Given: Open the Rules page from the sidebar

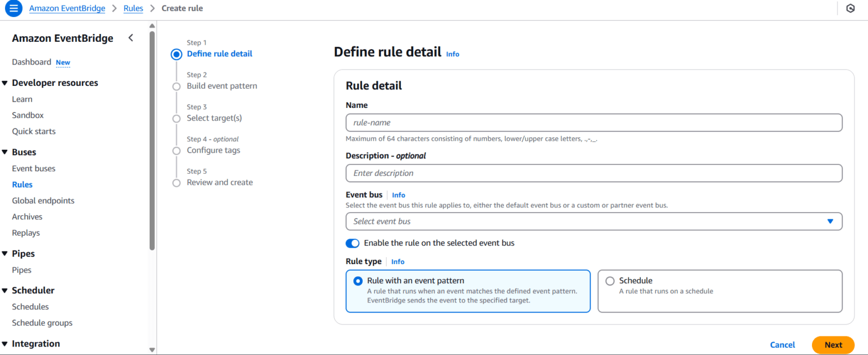Looking at the screenshot, I should [x=22, y=184].
